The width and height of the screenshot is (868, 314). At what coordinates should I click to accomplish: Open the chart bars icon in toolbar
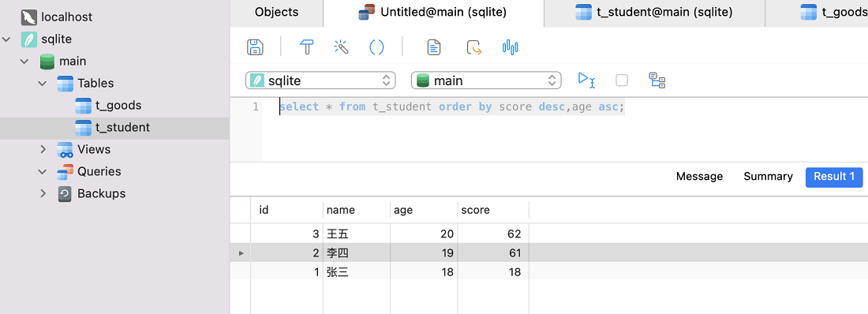coord(510,47)
